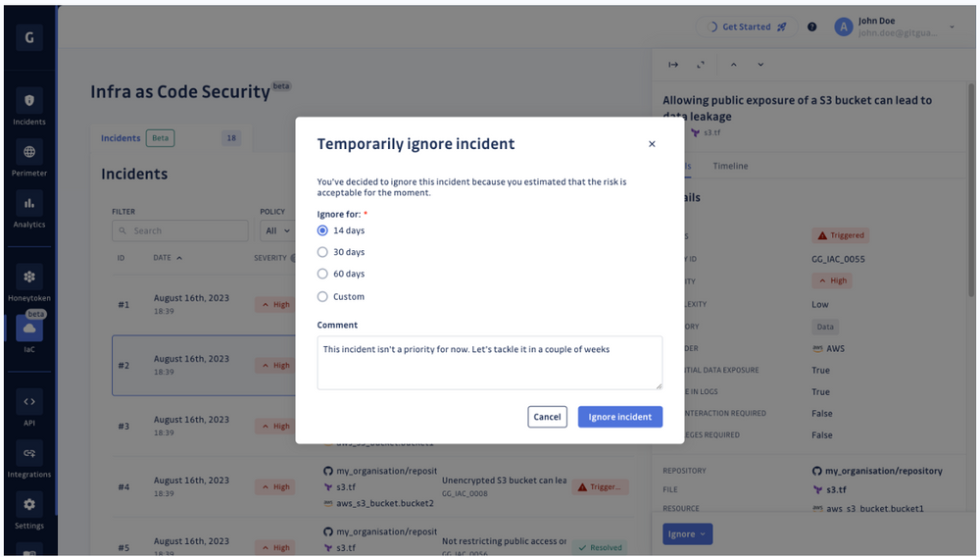The width and height of the screenshot is (980, 557).
Task: Click the Cancel button in dialog
Action: [x=547, y=417]
